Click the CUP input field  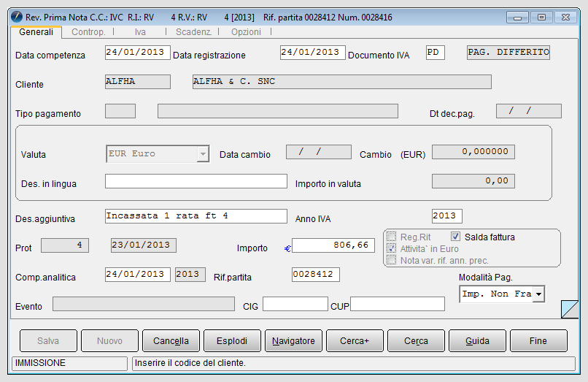point(398,304)
